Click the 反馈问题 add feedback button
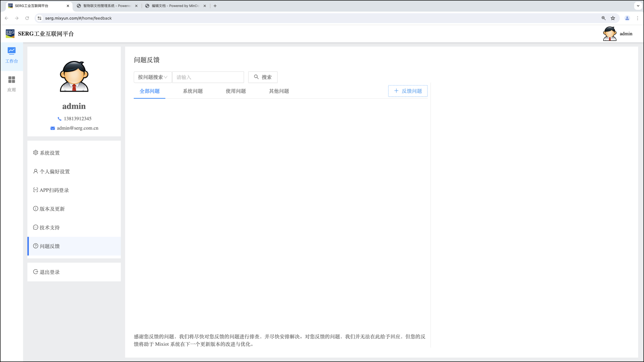644x362 pixels. click(408, 91)
